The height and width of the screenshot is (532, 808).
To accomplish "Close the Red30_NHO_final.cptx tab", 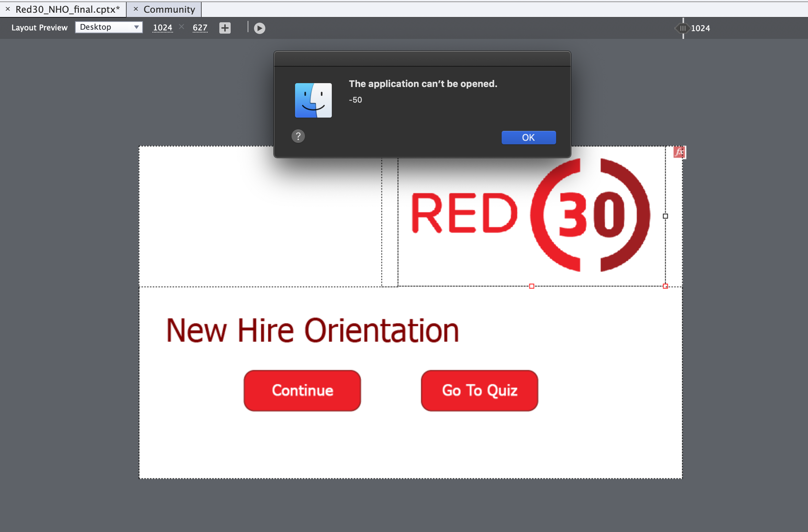I will [8, 9].
